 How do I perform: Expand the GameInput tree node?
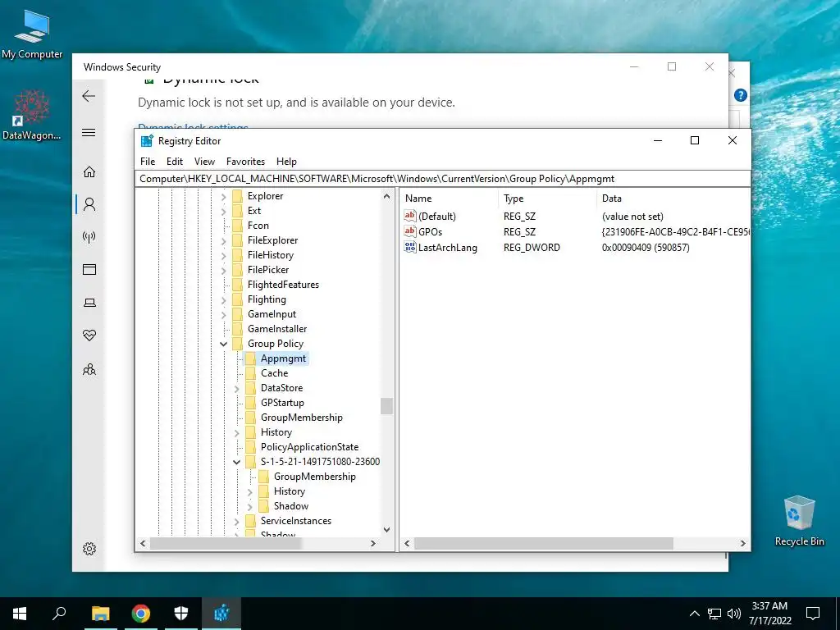[x=224, y=314]
